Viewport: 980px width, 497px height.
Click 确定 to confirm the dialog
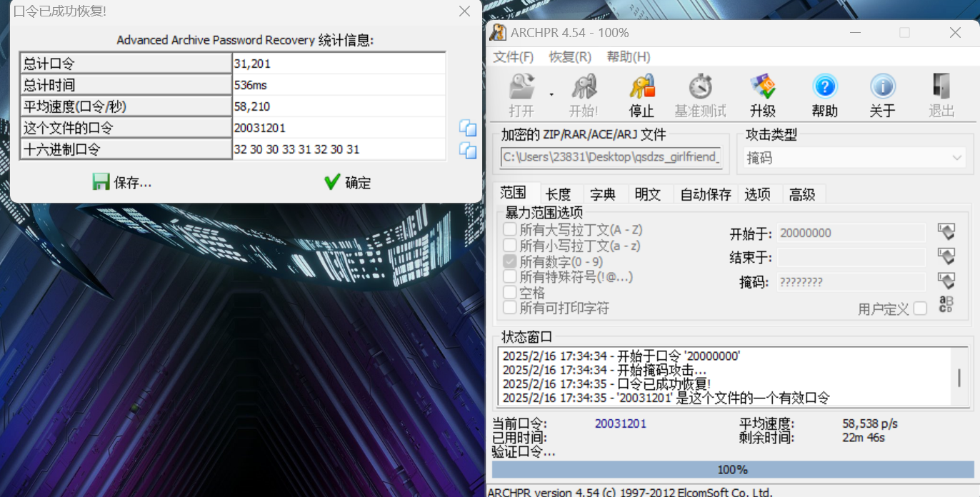[x=347, y=182]
